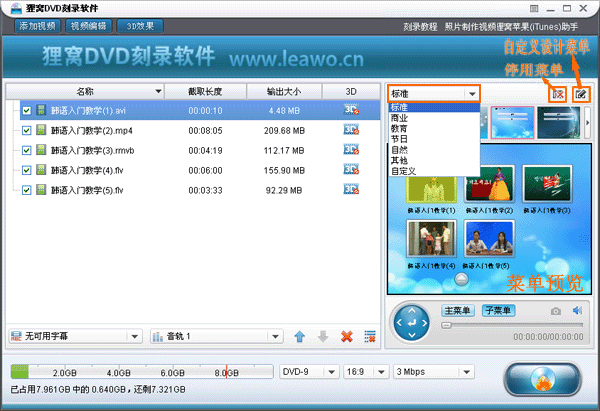Uncheck 韩语入门教学(2).mp4 checkbox

tap(26, 130)
